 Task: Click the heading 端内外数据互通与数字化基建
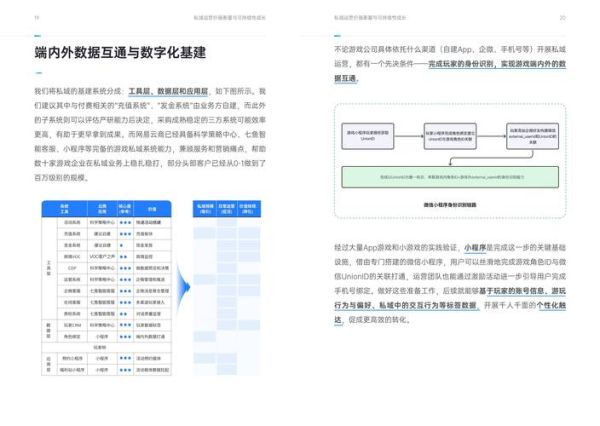(120, 53)
